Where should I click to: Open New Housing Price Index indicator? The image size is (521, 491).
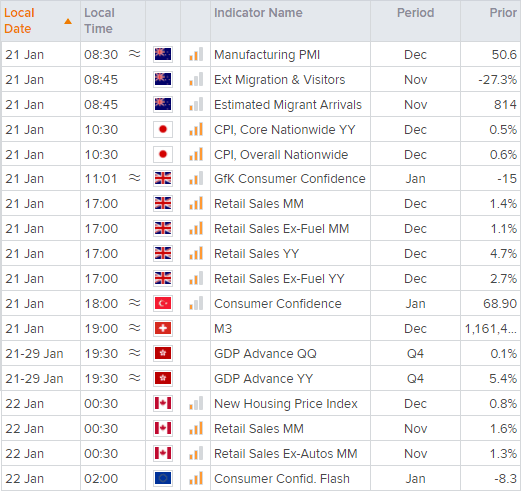coord(286,404)
